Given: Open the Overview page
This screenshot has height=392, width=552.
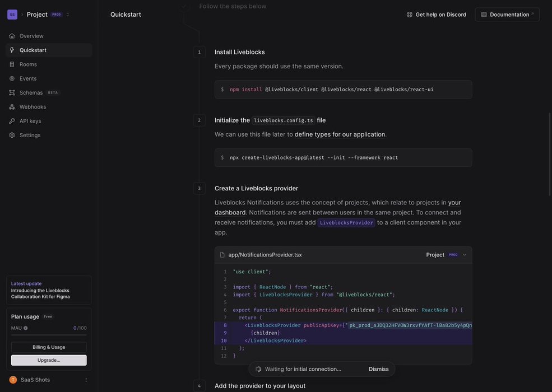Looking at the screenshot, I should (x=49, y=36).
